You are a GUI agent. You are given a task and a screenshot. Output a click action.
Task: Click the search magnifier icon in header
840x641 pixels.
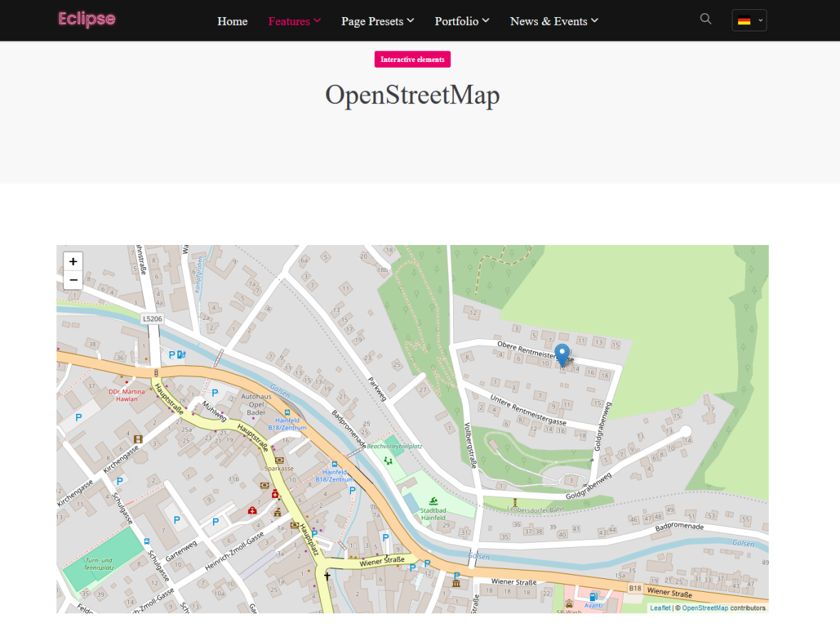point(705,19)
